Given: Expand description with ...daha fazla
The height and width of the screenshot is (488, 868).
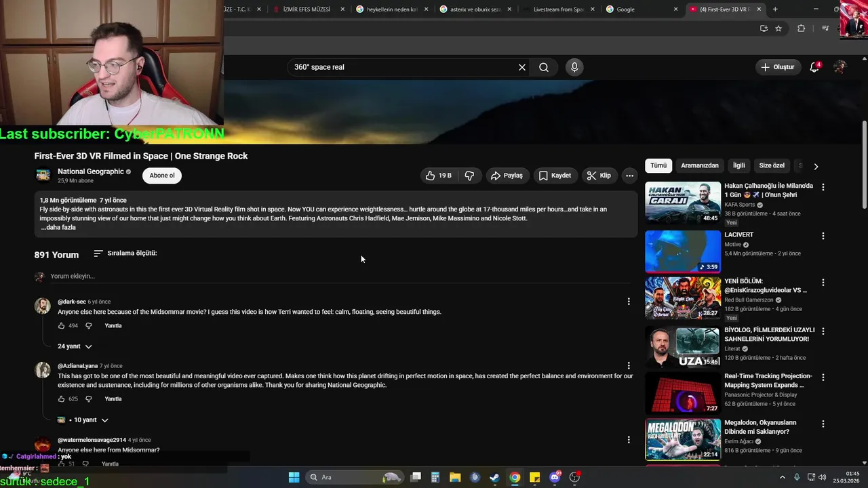Looking at the screenshot, I should tap(58, 227).
